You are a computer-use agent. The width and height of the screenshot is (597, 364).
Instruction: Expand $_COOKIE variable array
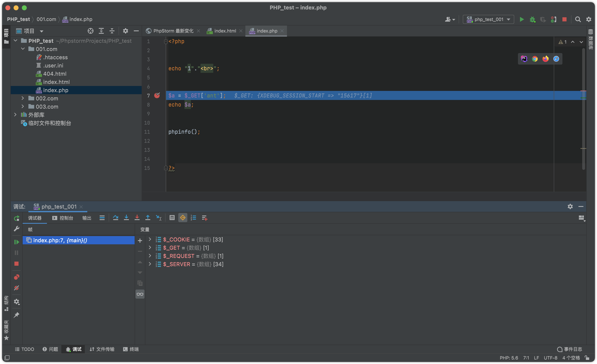150,239
